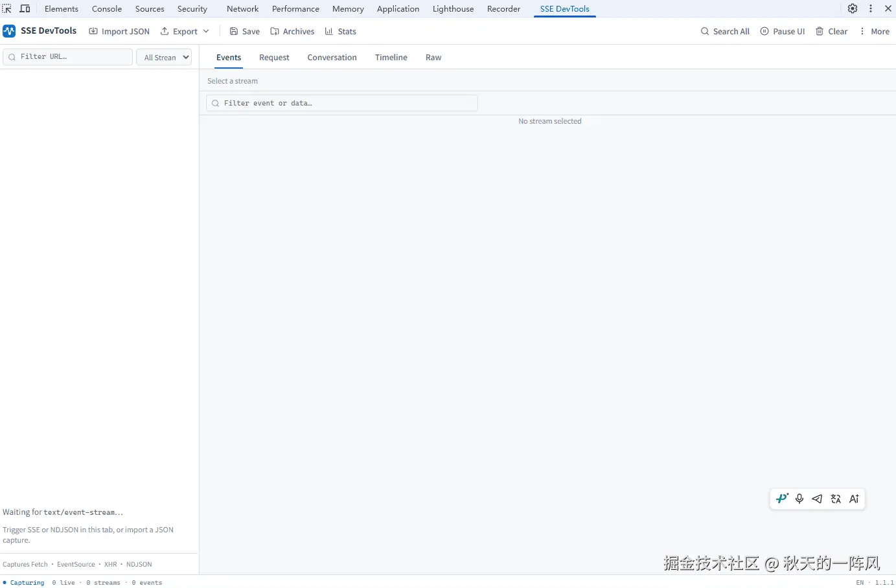
Task: Click Import JSON in the toolbar
Action: coord(119,31)
